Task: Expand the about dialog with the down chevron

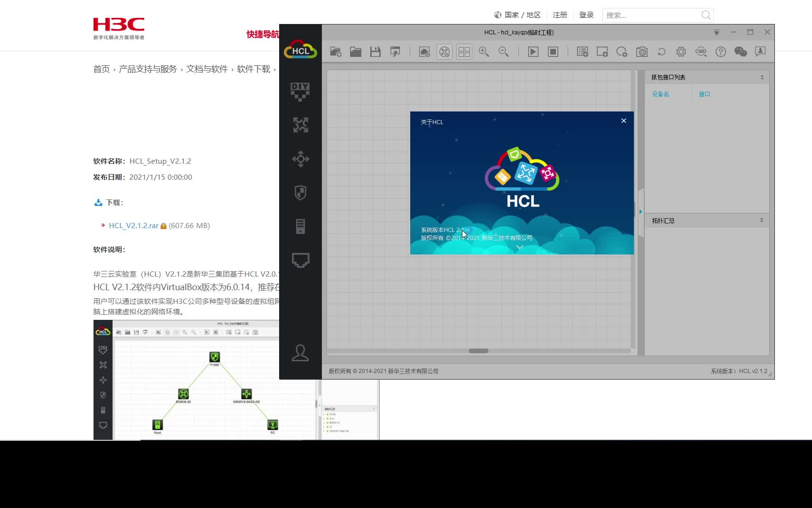Action: pyautogui.click(x=520, y=247)
